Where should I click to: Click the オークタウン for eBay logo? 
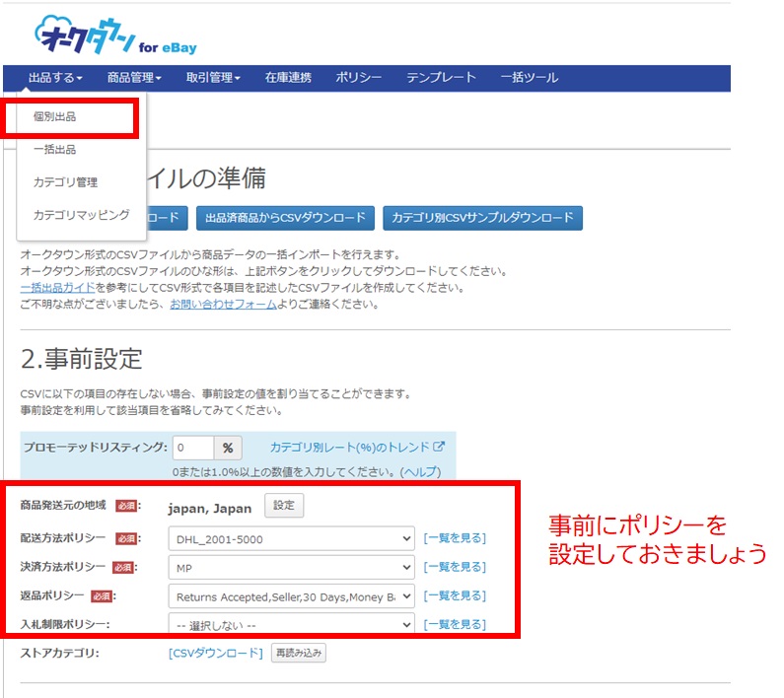115,36
